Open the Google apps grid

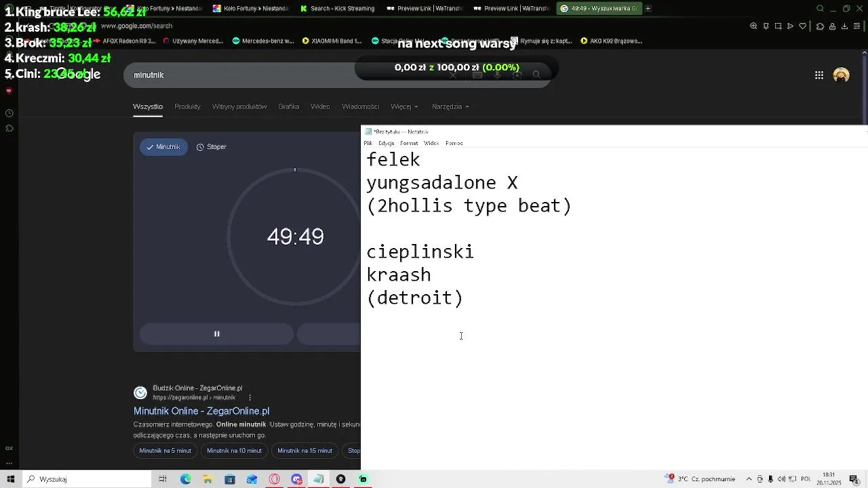[819, 75]
